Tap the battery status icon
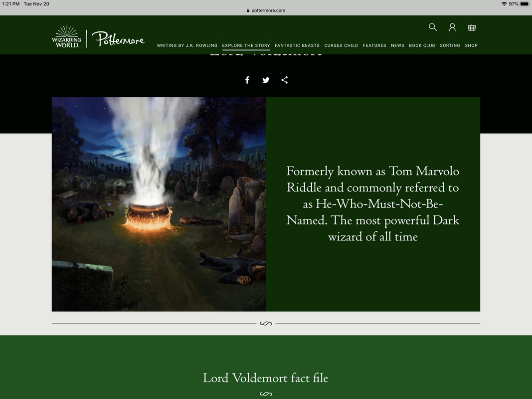This screenshot has width=532, height=399. pyautogui.click(x=525, y=3)
